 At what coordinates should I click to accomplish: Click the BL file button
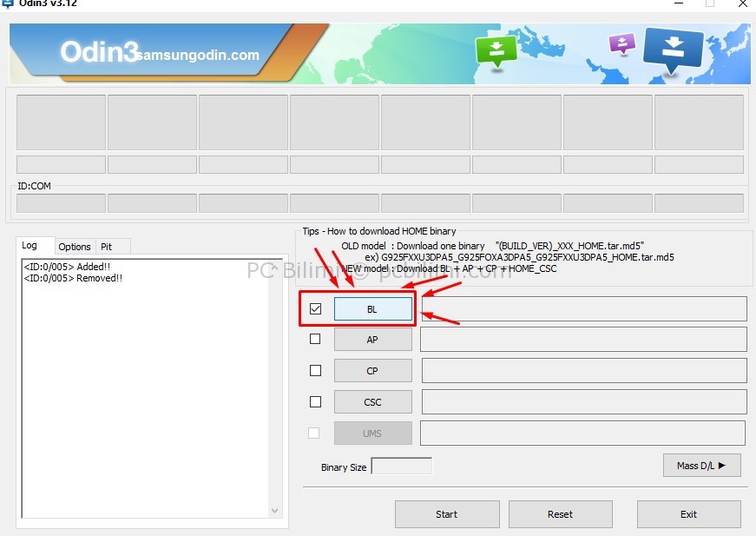pyautogui.click(x=372, y=308)
